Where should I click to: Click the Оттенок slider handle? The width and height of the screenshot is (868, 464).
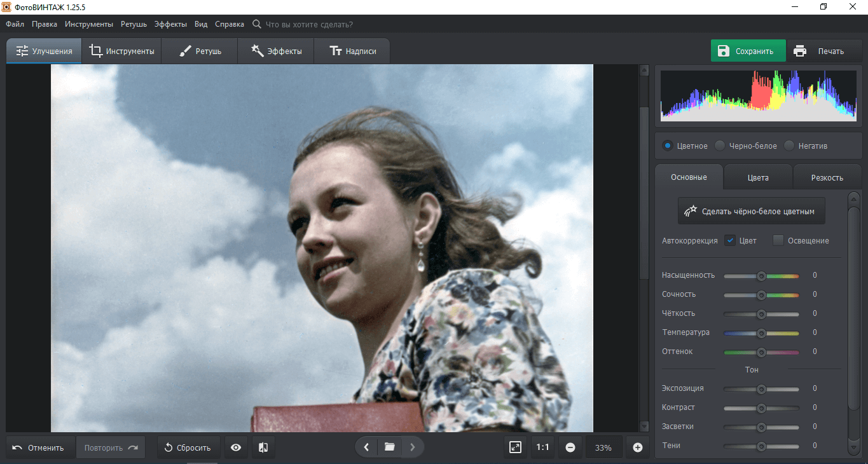point(761,352)
